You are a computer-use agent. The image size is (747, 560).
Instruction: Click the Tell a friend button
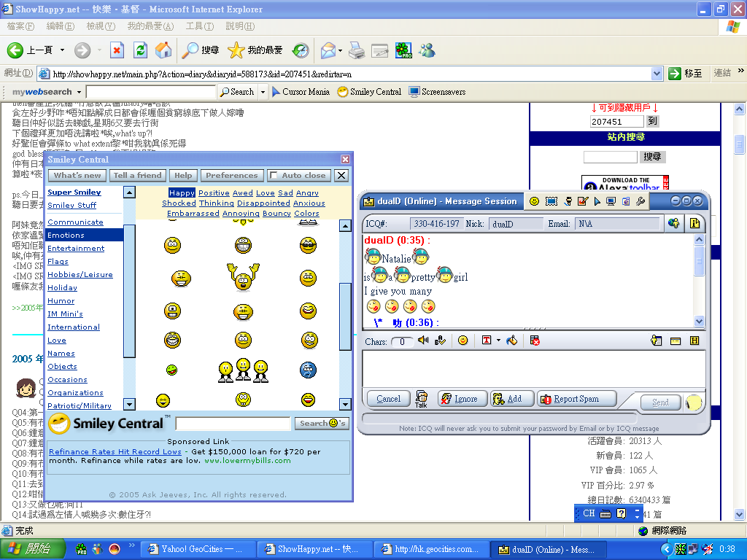tap(138, 175)
